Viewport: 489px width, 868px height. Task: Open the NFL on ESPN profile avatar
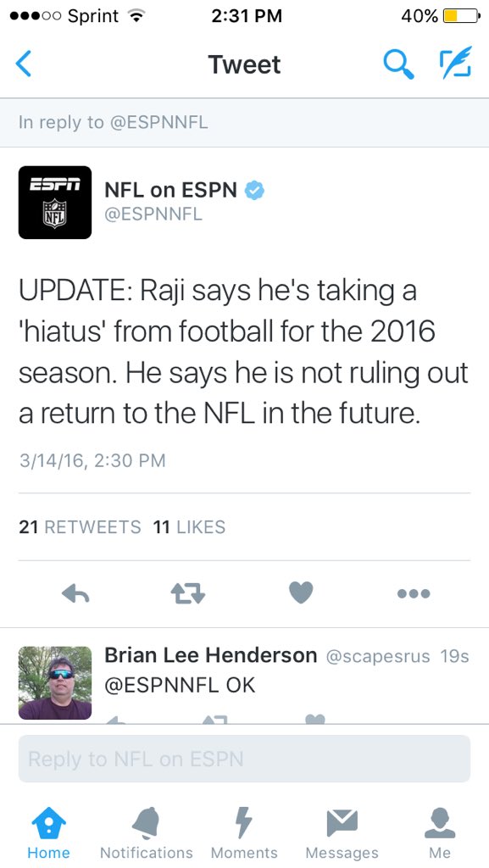[55, 203]
